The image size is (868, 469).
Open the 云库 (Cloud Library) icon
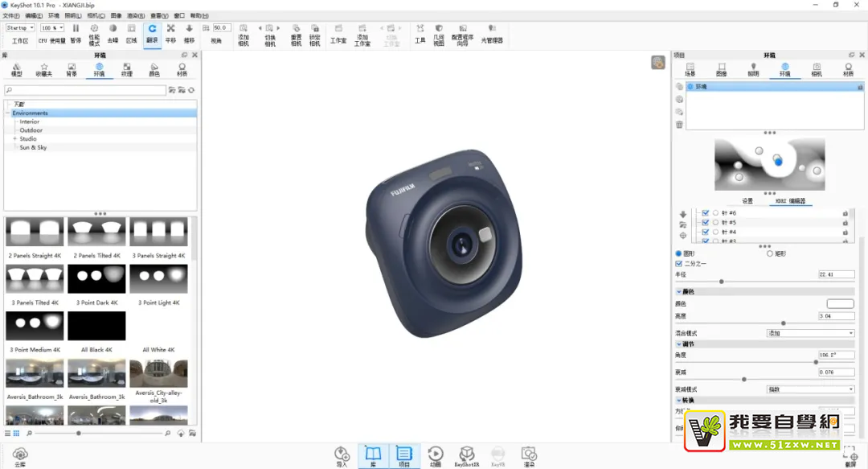coord(20,455)
